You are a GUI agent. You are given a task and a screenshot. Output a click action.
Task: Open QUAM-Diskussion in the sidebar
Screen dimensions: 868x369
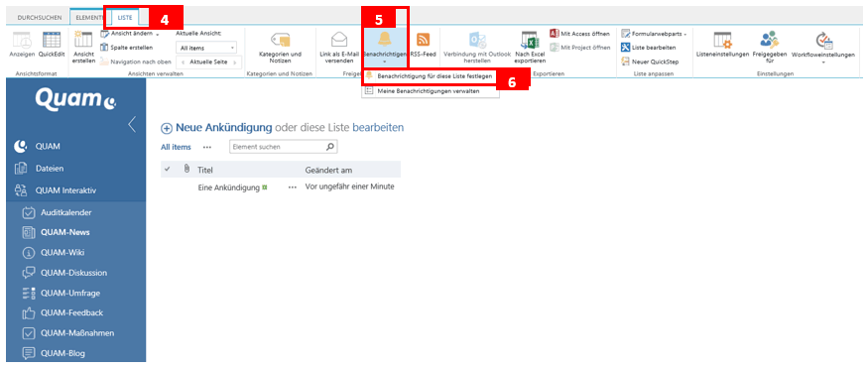click(73, 273)
